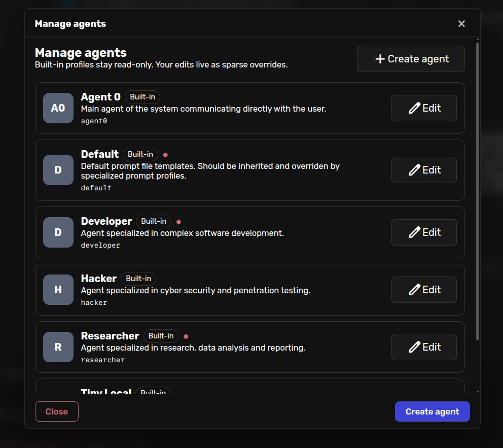Click the complex software development description
The height and width of the screenshot is (448, 503).
182,233
